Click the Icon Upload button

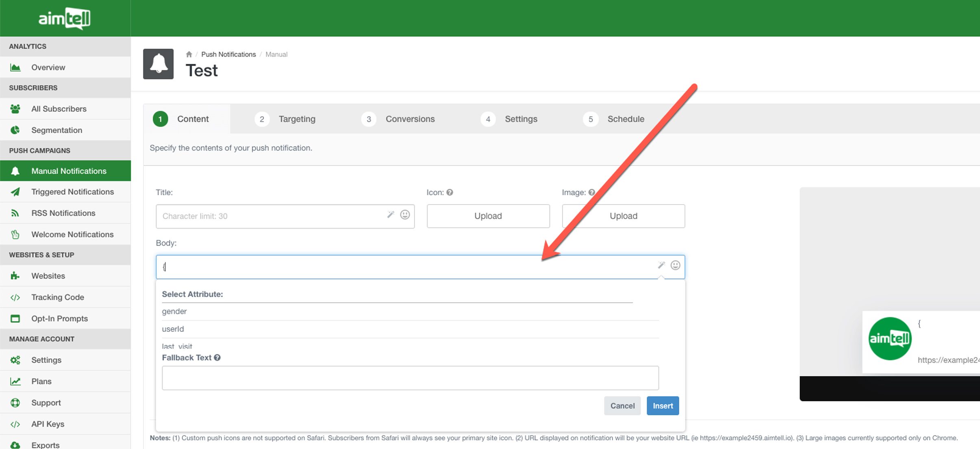(x=488, y=216)
